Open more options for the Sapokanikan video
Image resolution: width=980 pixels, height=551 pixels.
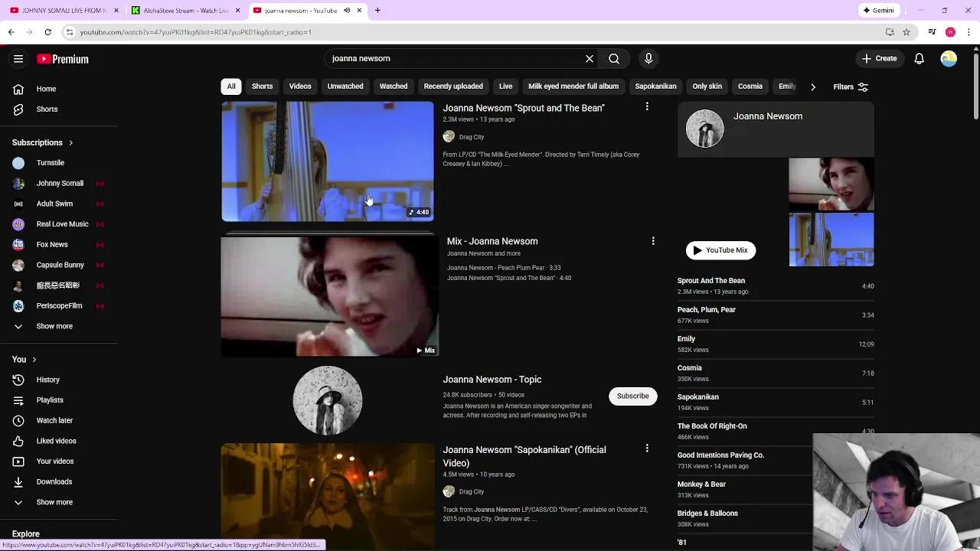[647, 448]
